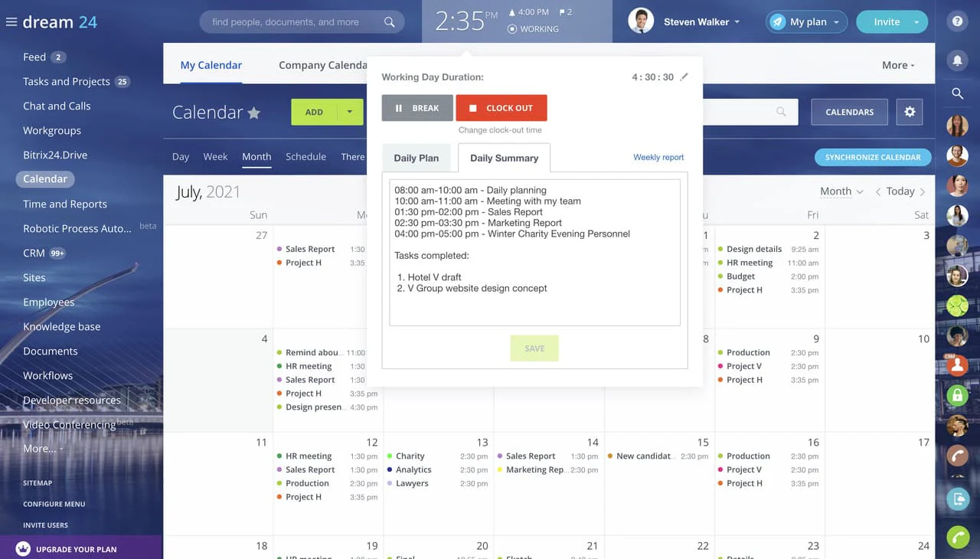Focus the find people, documents search field
This screenshot has width=980, height=559.
(x=295, y=22)
